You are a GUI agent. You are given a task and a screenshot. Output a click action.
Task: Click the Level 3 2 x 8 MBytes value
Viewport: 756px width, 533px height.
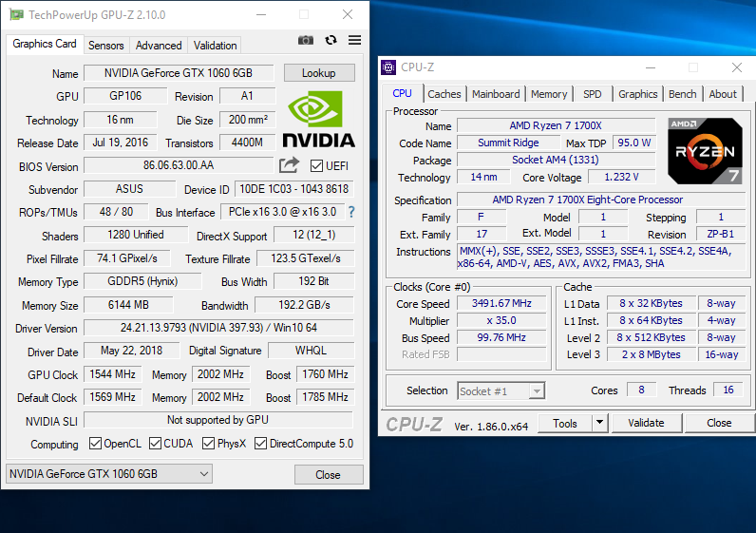[x=651, y=354]
